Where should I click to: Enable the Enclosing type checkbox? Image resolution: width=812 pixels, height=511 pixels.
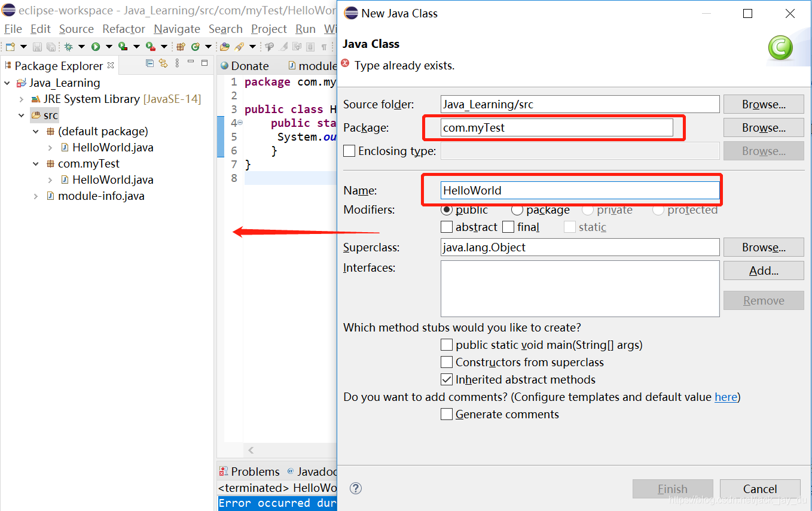[x=349, y=151]
